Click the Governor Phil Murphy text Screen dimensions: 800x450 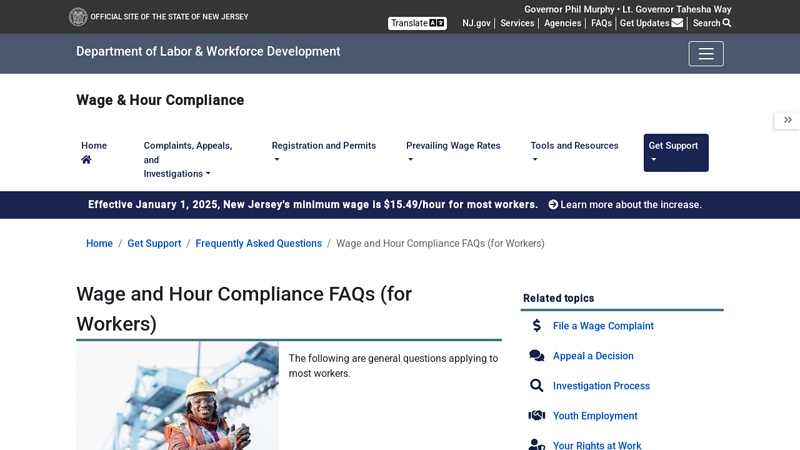coord(569,9)
